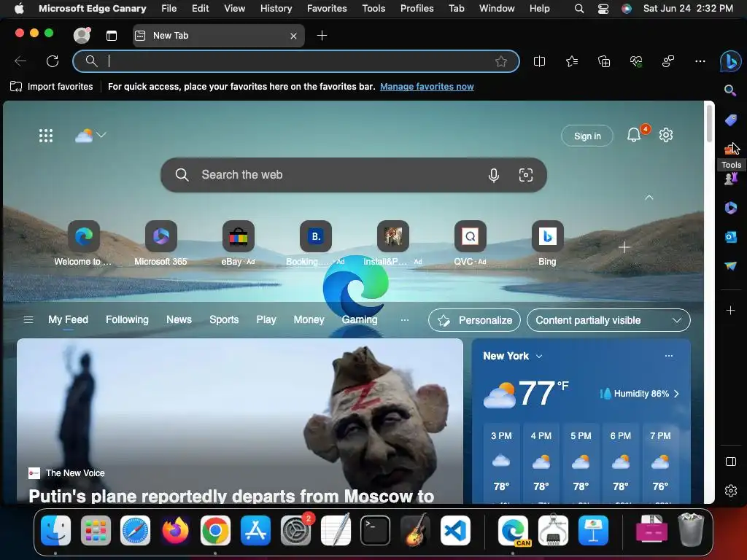Add a sidebar app with plus icon
Image resolution: width=747 pixels, height=560 pixels.
(x=730, y=311)
